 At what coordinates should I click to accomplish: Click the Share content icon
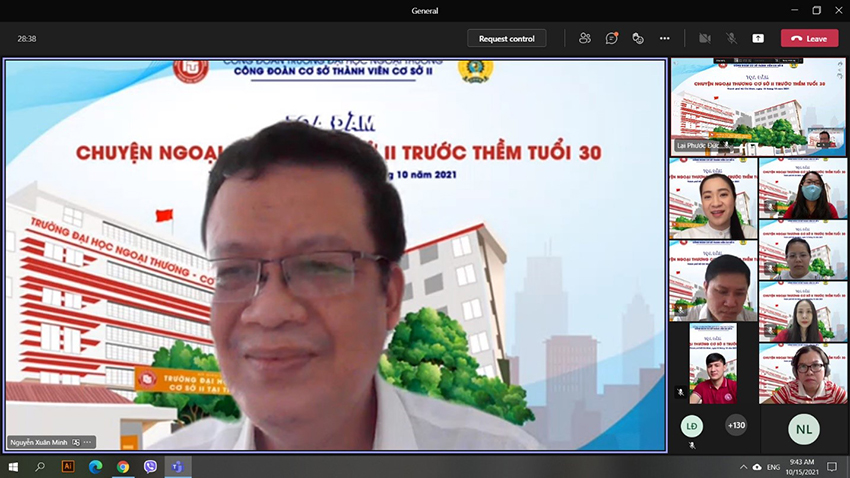(x=758, y=38)
